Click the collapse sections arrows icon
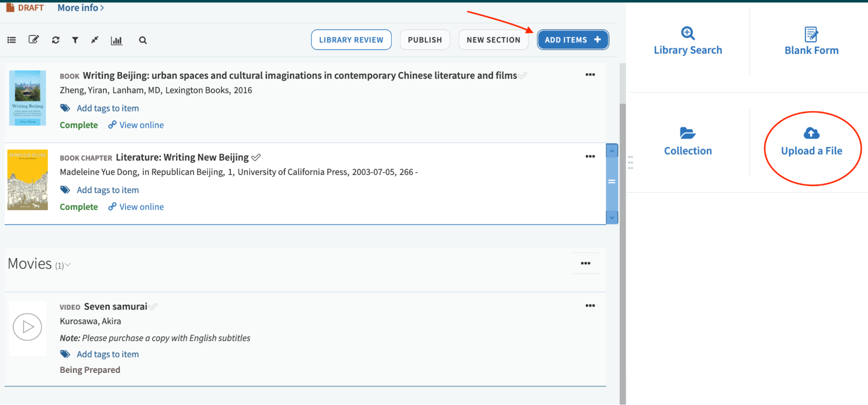Viewport: 868px width, 405px height. [95, 40]
